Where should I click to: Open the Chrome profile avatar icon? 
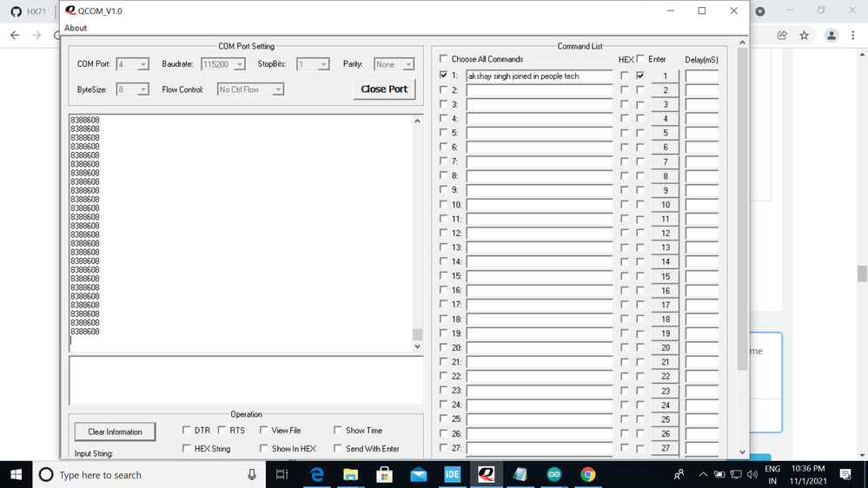tap(832, 36)
